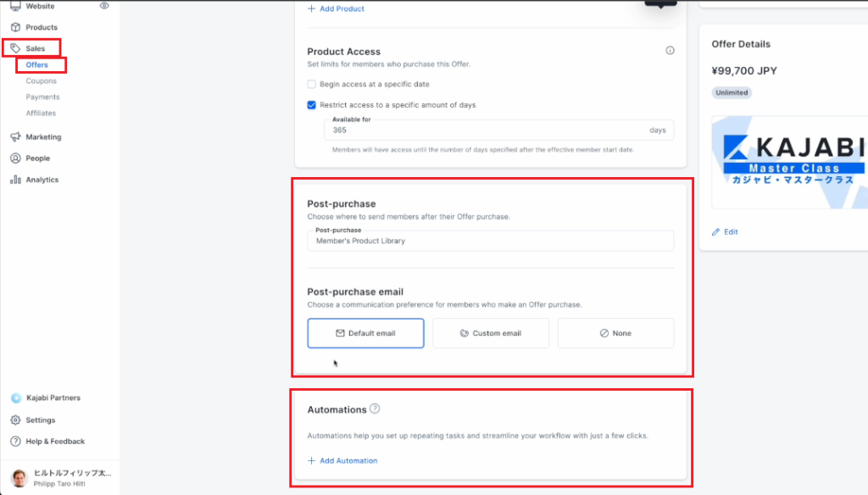Click the Analytics bar chart icon
The image size is (868, 495).
(15, 180)
